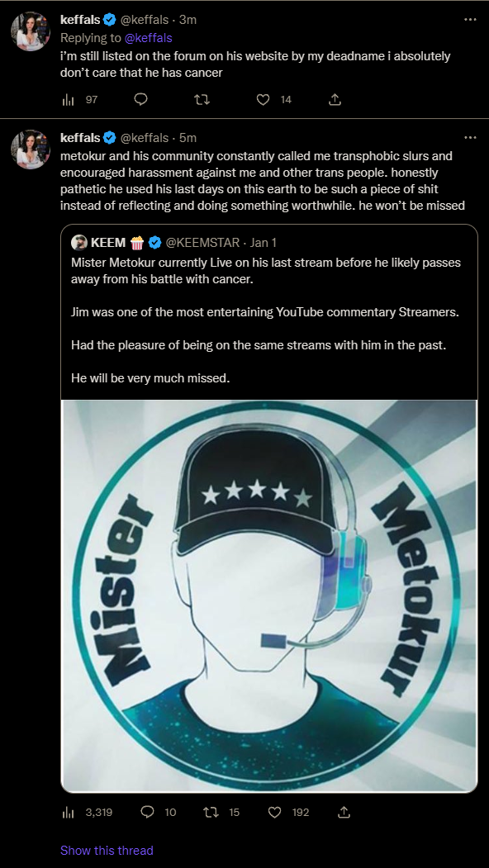Click the Show this thread link
Image resolution: width=489 pixels, height=868 pixels.
[x=107, y=850]
